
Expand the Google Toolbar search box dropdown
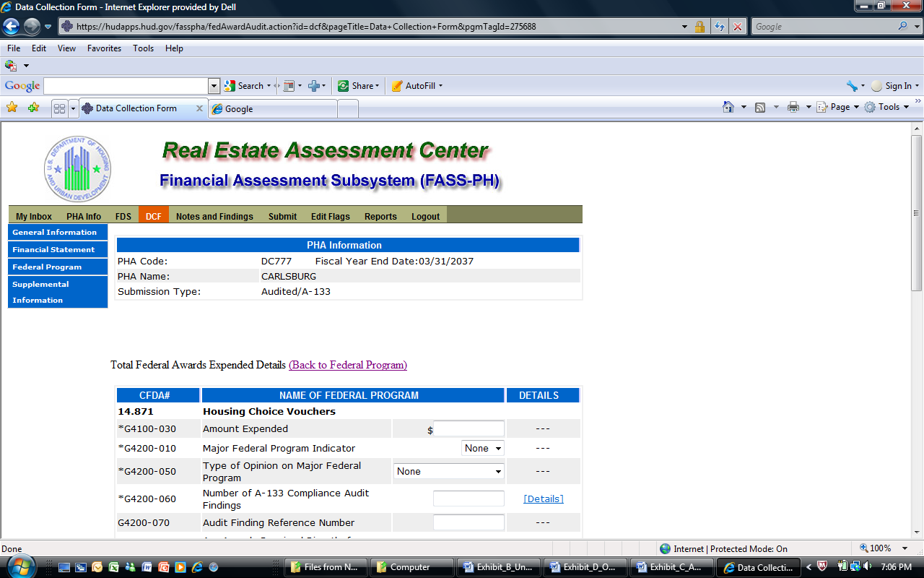(x=214, y=86)
